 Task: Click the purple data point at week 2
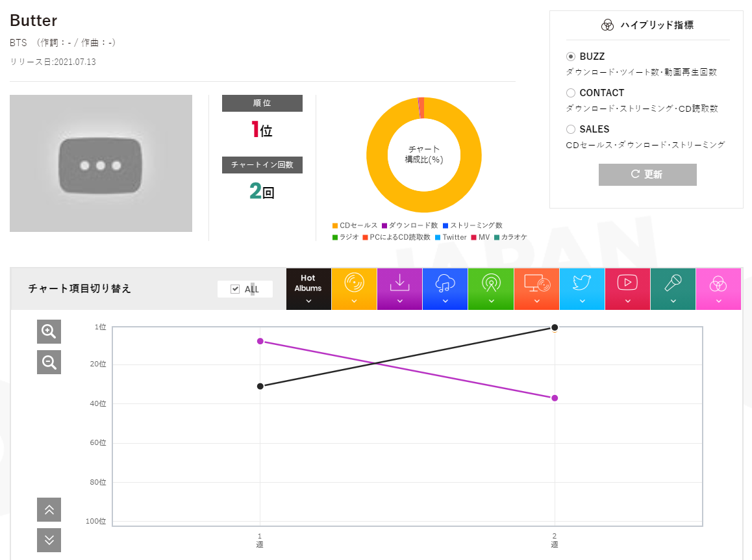tap(555, 398)
